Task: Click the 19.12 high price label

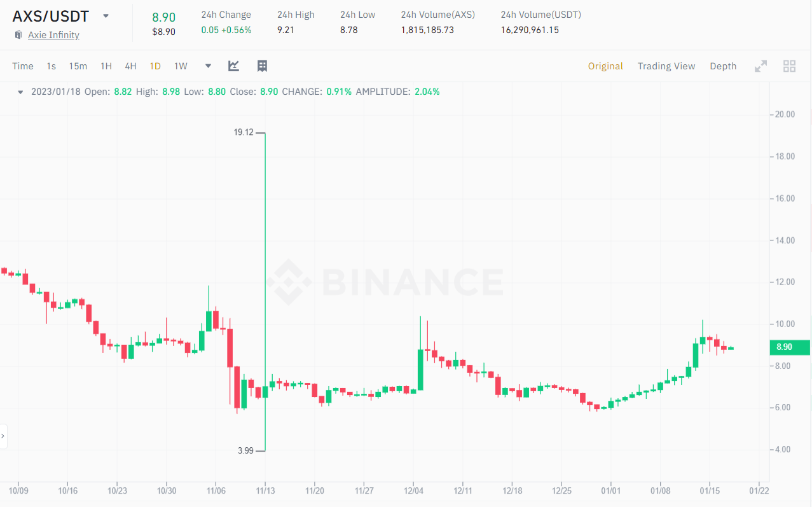Action: point(244,132)
